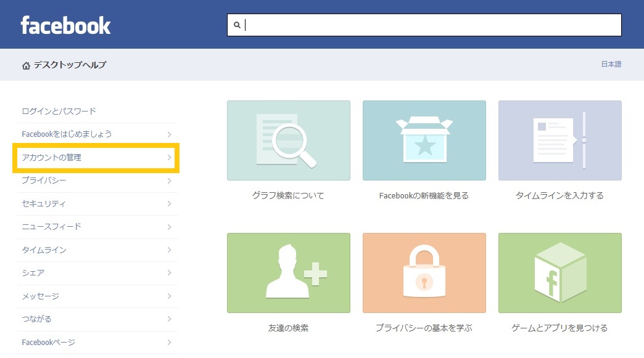Click the facebook logo
This screenshot has height=358, width=644.
66,25
